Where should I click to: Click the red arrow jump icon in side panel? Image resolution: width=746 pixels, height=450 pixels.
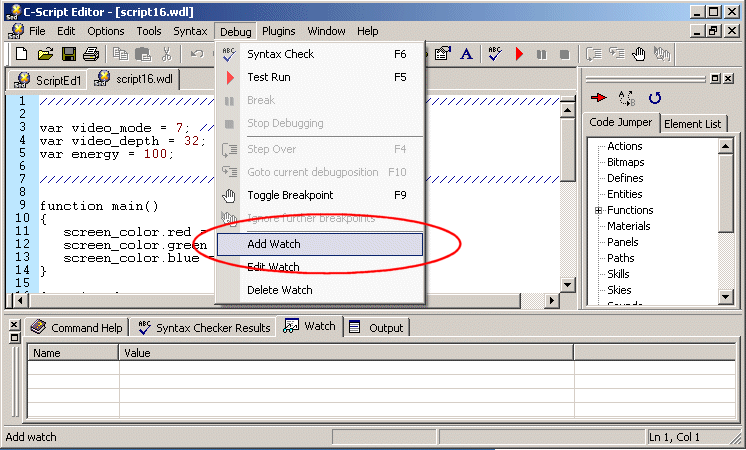click(x=599, y=98)
